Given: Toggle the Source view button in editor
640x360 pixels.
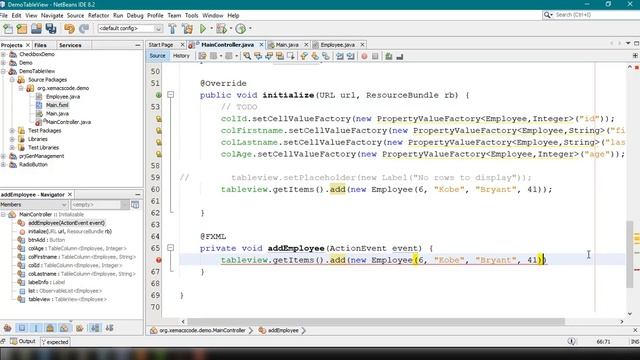Looking at the screenshot, I should coord(157,56).
